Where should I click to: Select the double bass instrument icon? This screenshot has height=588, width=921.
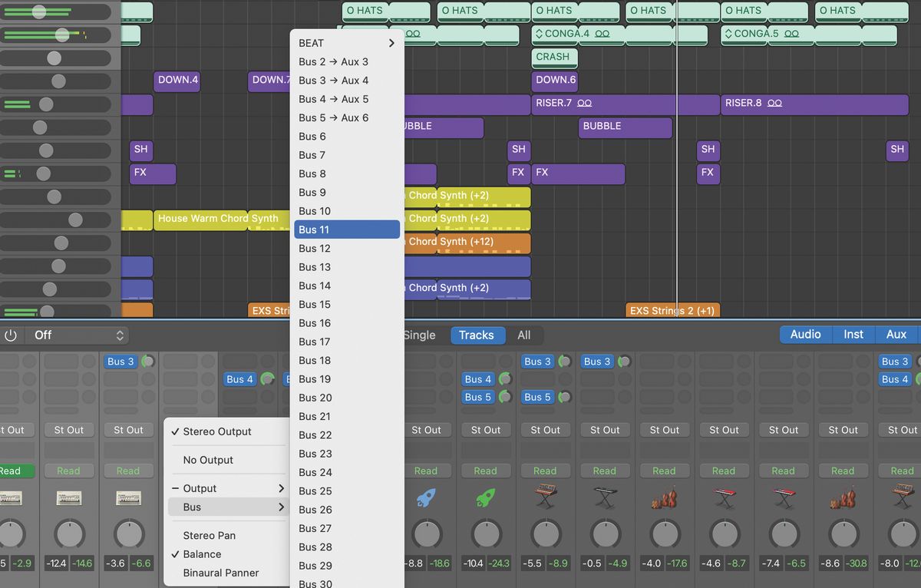(x=665, y=497)
